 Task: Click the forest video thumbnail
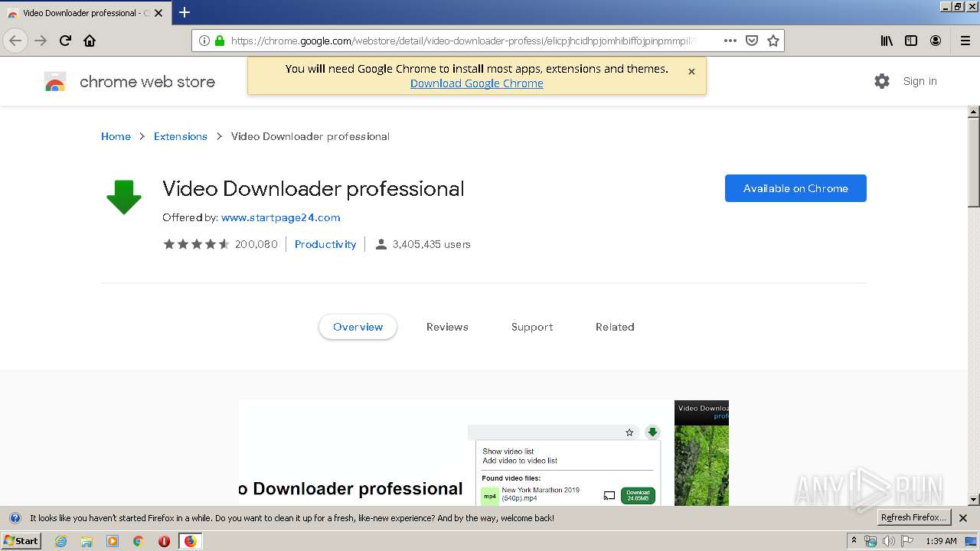[701, 453]
